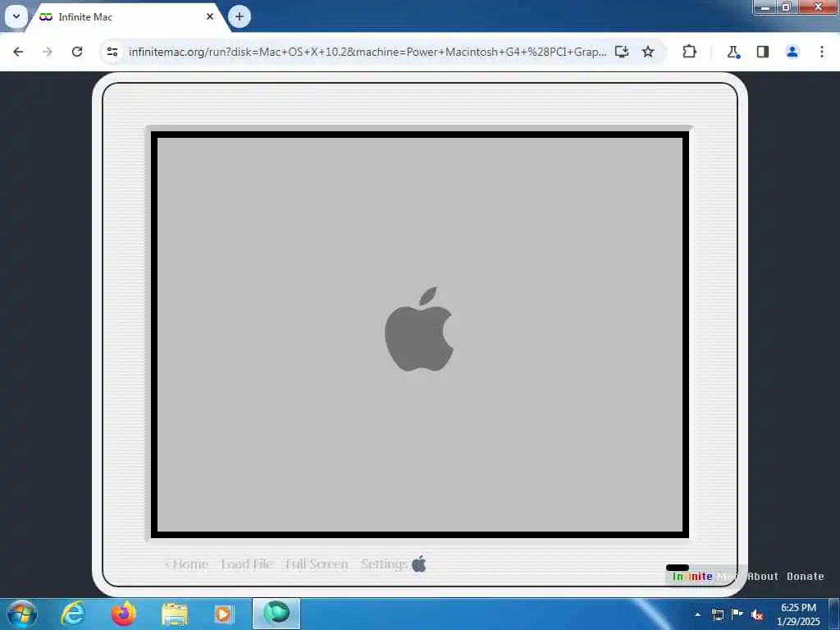840x630 pixels.
Task: Open the network tray icon
Action: click(718, 614)
